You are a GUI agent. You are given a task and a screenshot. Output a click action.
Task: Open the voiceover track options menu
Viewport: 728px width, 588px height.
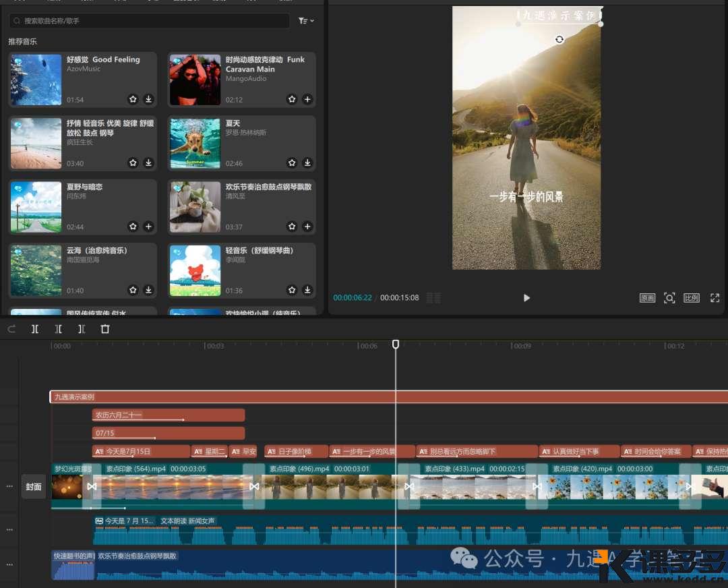point(9,529)
